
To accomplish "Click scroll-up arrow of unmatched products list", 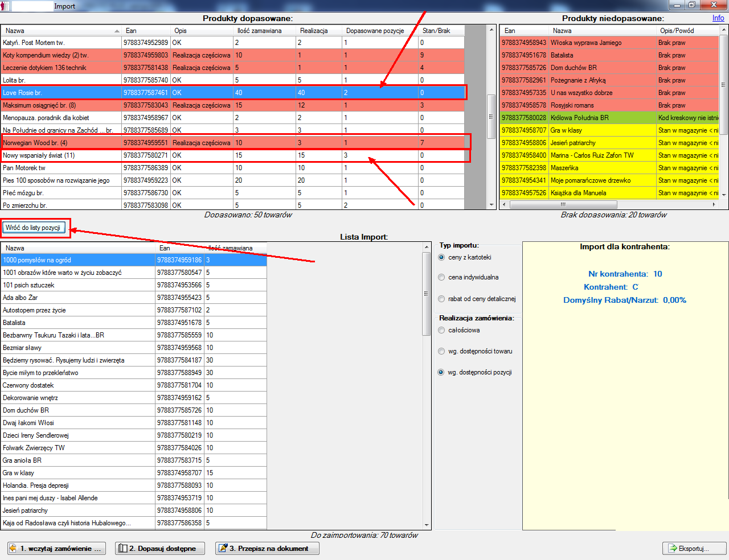I will coord(723,30).
